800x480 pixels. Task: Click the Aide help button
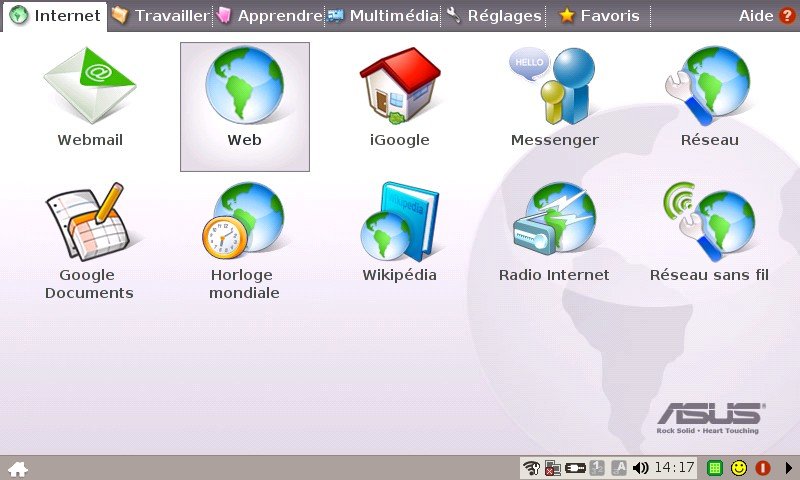pyautogui.click(x=766, y=16)
